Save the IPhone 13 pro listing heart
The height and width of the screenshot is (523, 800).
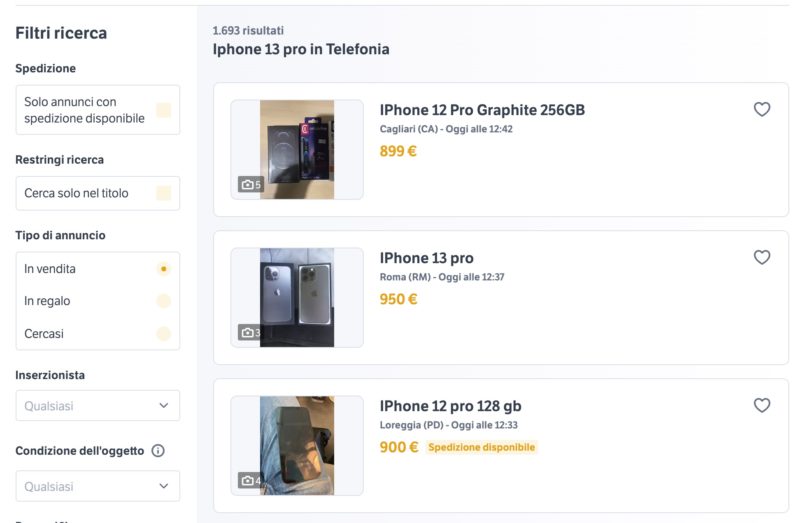(x=762, y=258)
